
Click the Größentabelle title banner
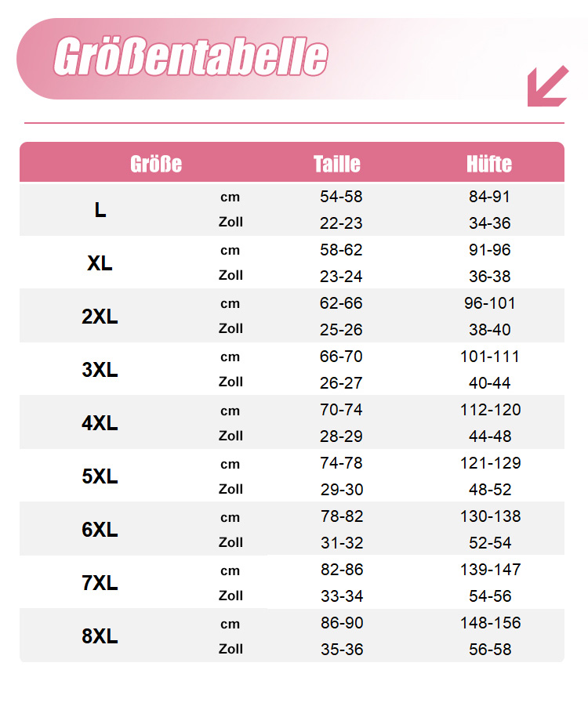pyautogui.click(x=191, y=57)
